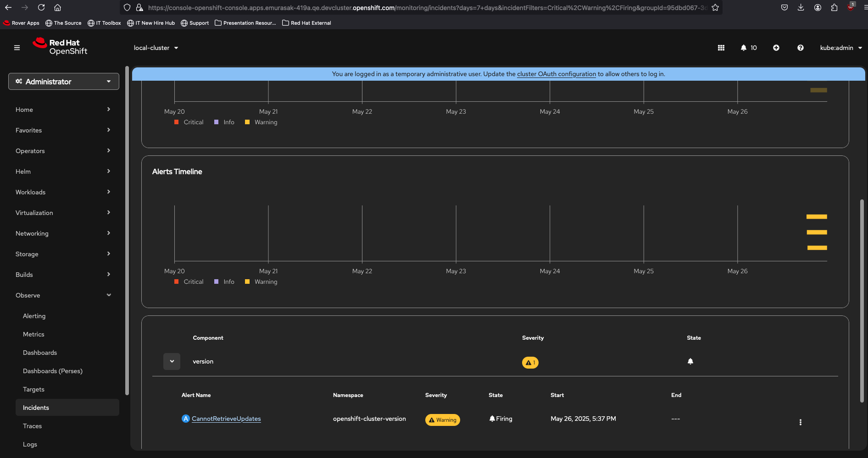868x458 pixels.
Task: Open the Administrator perspective switcher
Action: (64, 82)
